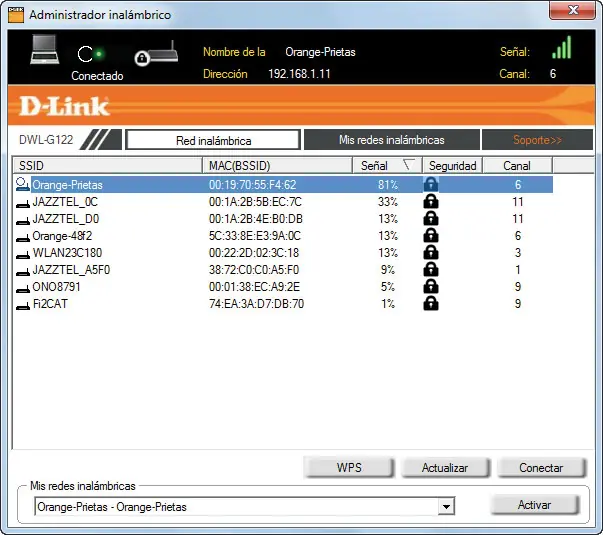Image resolution: width=603 pixels, height=535 pixels.
Task: Click the padlock icon for JAZZTEL_0C
Action: tap(431, 202)
